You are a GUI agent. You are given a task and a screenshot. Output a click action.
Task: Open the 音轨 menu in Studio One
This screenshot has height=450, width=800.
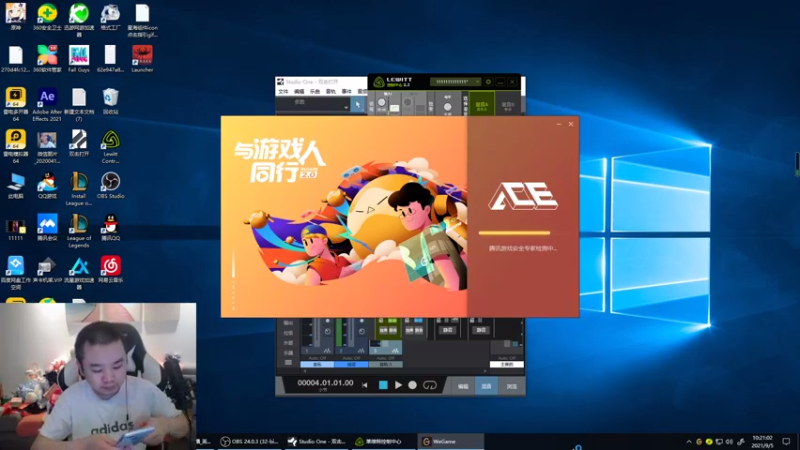[x=331, y=91]
